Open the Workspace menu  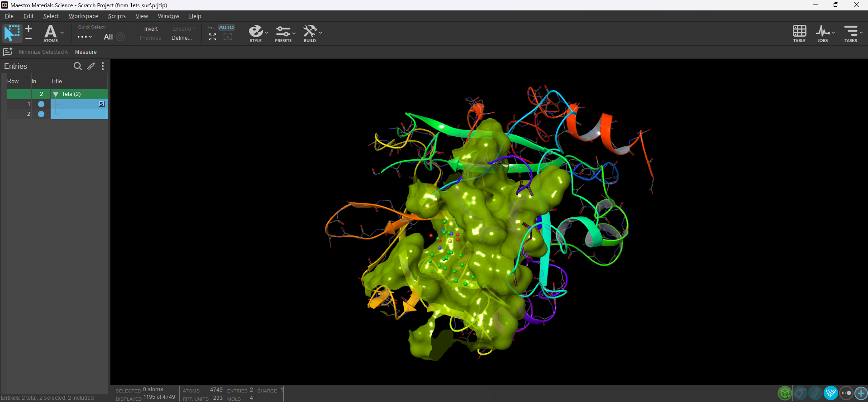pos(83,16)
